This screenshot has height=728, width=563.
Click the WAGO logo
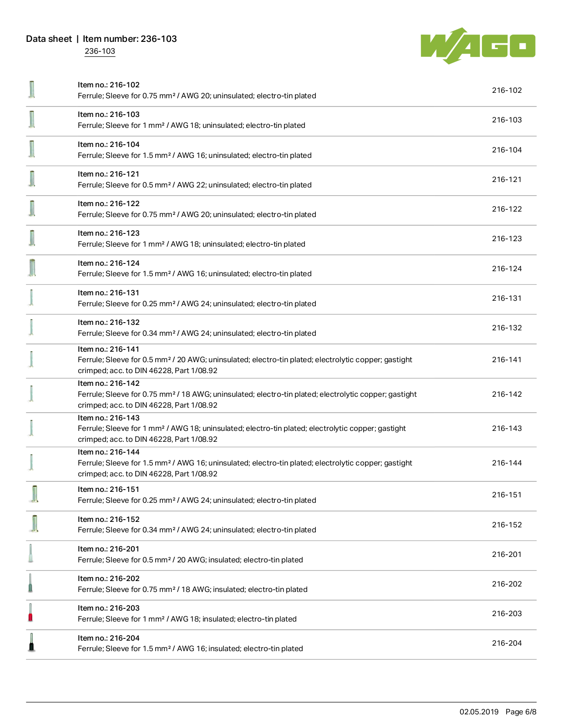[x=478, y=45]
